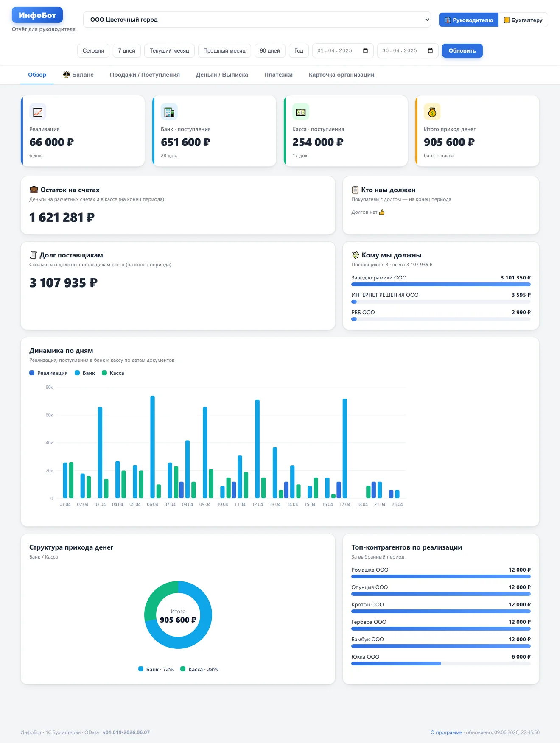Click the scroll icon beside Долг поставщикам

pos(33,255)
